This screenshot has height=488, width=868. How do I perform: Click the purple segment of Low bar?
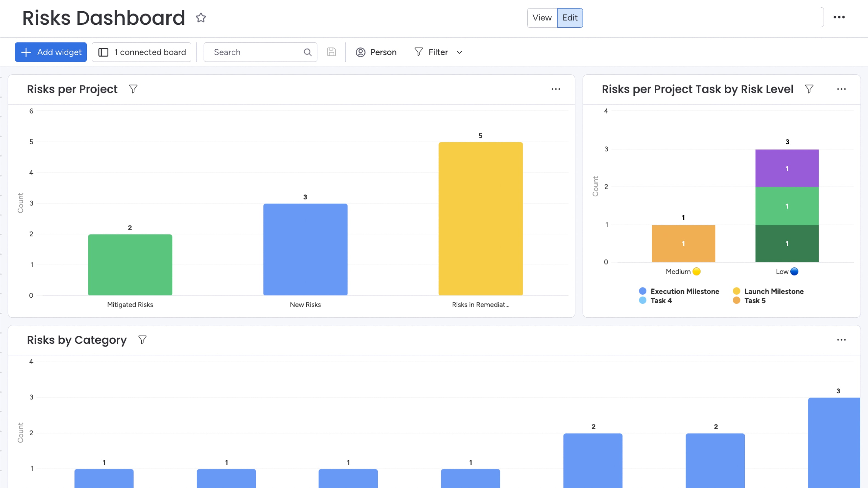coord(787,168)
